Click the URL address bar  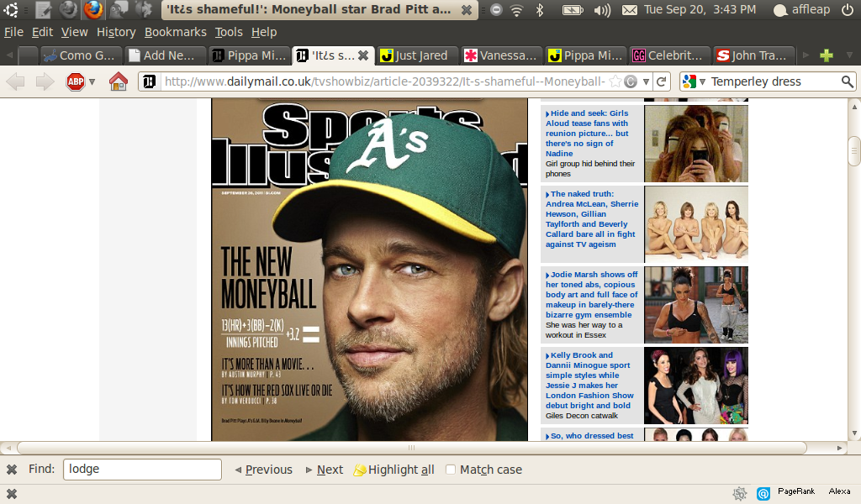click(384, 81)
